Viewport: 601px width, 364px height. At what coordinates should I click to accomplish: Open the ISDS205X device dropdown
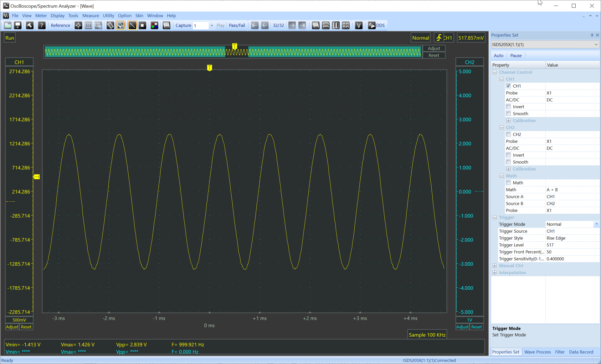pyautogui.click(x=596, y=44)
